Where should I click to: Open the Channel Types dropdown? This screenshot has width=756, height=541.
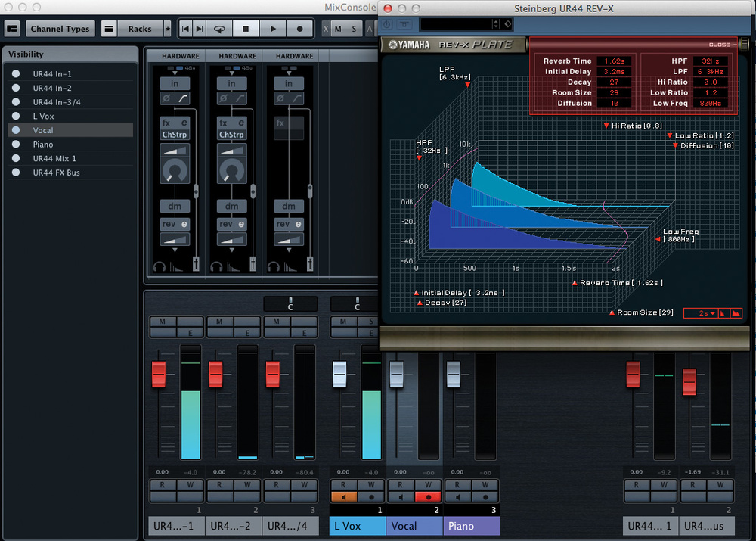coord(60,29)
